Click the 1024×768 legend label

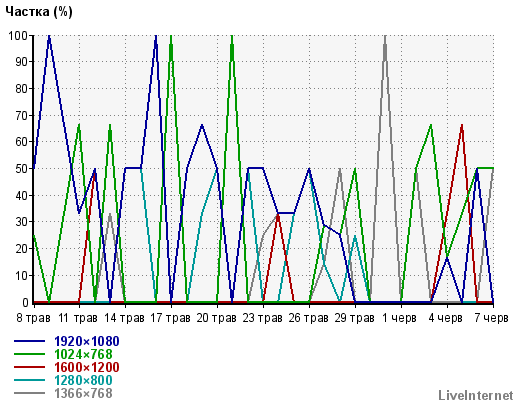click(83, 354)
